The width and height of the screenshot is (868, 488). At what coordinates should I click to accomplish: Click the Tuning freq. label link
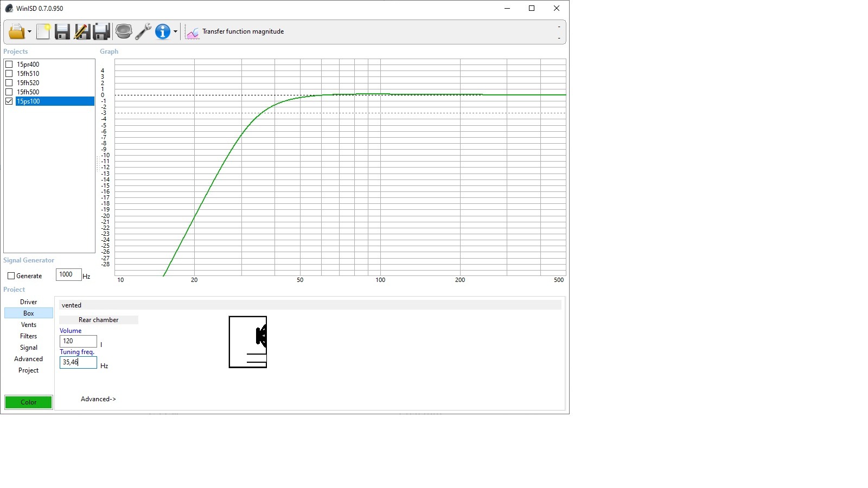[77, 352]
